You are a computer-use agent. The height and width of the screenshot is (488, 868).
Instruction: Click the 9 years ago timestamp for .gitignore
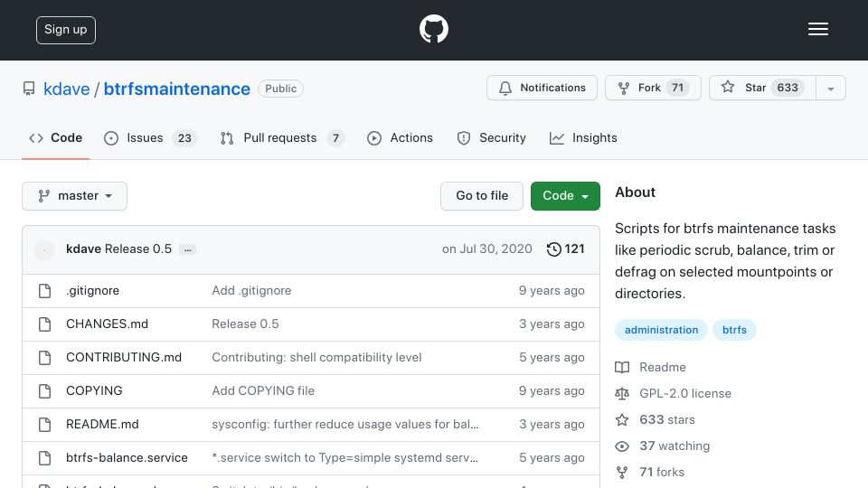coord(552,290)
